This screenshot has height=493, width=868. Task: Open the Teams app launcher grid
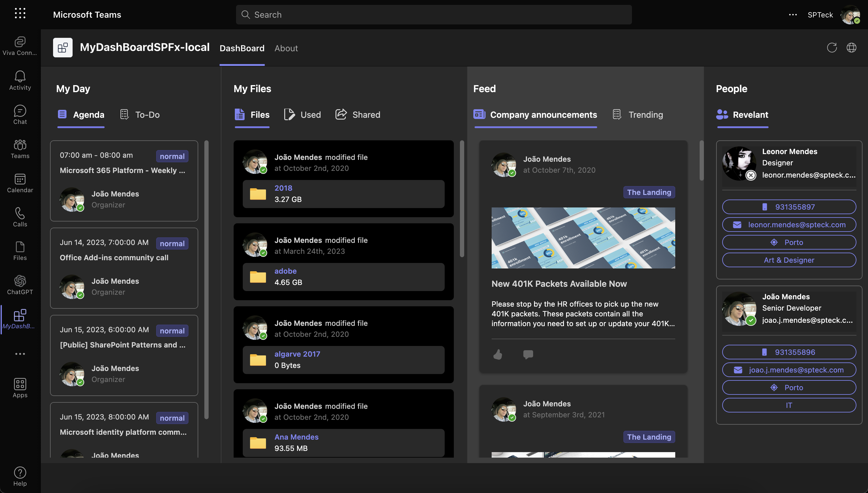(x=20, y=13)
